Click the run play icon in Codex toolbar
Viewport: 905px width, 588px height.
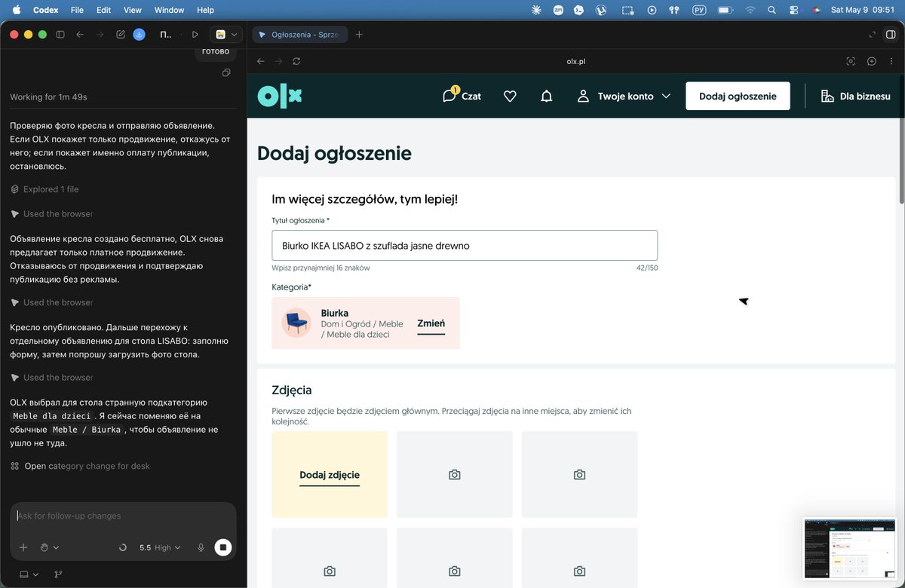(195, 35)
